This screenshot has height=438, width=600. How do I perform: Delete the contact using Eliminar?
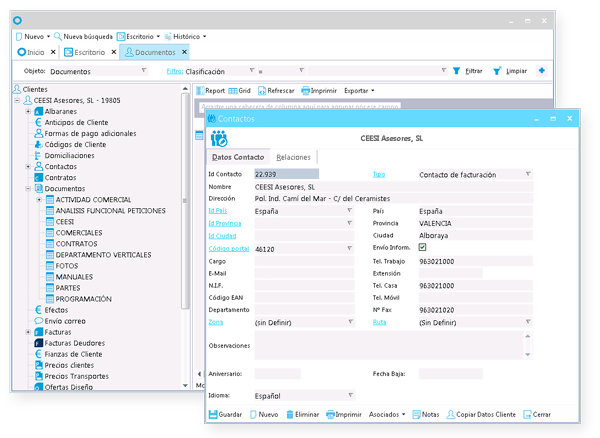click(x=303, y=414)
